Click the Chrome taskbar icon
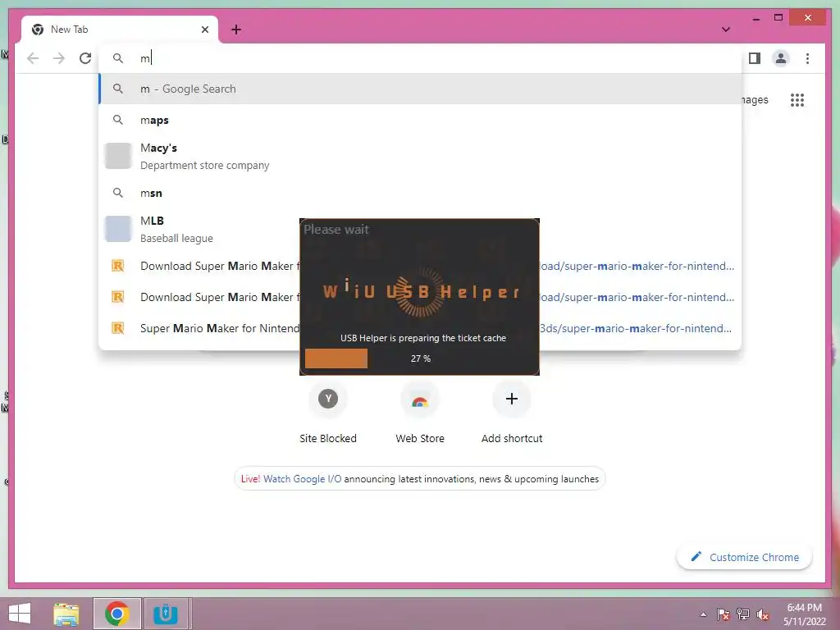Image resolution: width=840 pixels, height=630 pixels. tap(117, 614)
